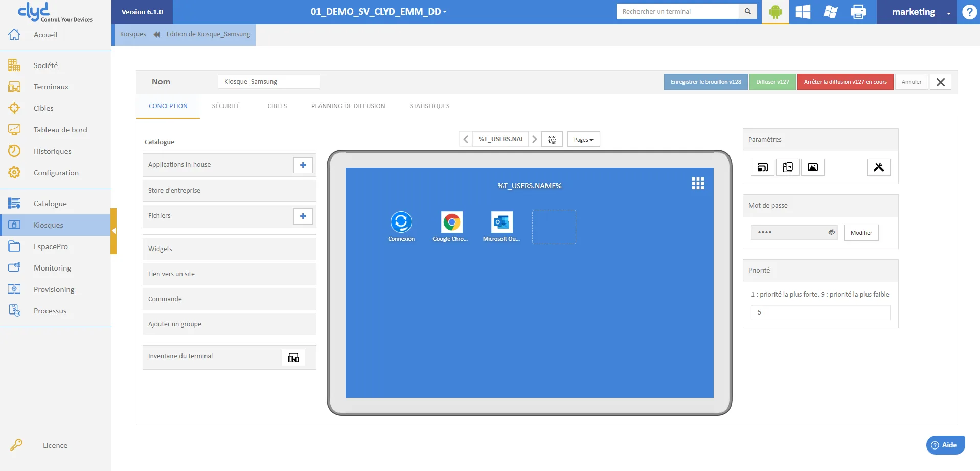Insert a variable with the %Var button
The width and height of the screenshot is (980, 471).
pos(552,139)
